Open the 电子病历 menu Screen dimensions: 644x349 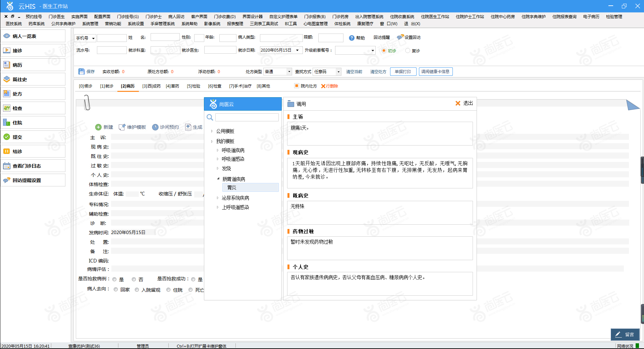pyautogui.click(x=591, y=16)
